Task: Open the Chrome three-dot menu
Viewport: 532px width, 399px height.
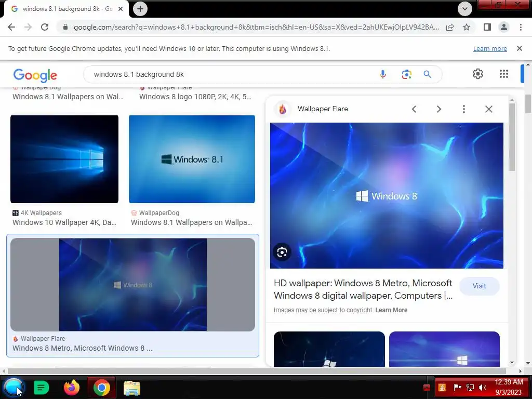Action: pos(521,27)
